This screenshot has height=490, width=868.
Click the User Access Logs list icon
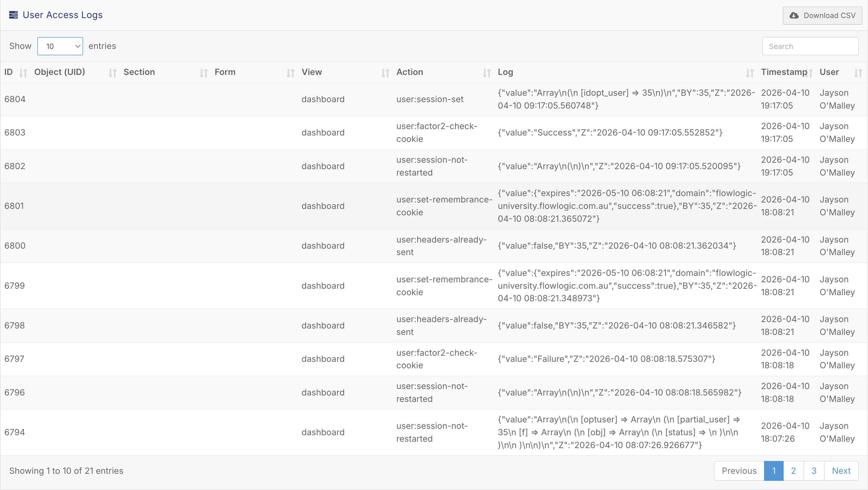point(13,15)
